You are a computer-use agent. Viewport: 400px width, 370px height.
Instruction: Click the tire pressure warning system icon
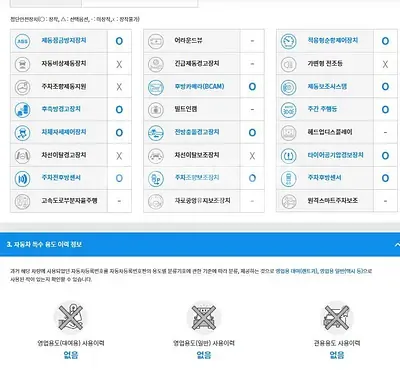click(289, 156)
